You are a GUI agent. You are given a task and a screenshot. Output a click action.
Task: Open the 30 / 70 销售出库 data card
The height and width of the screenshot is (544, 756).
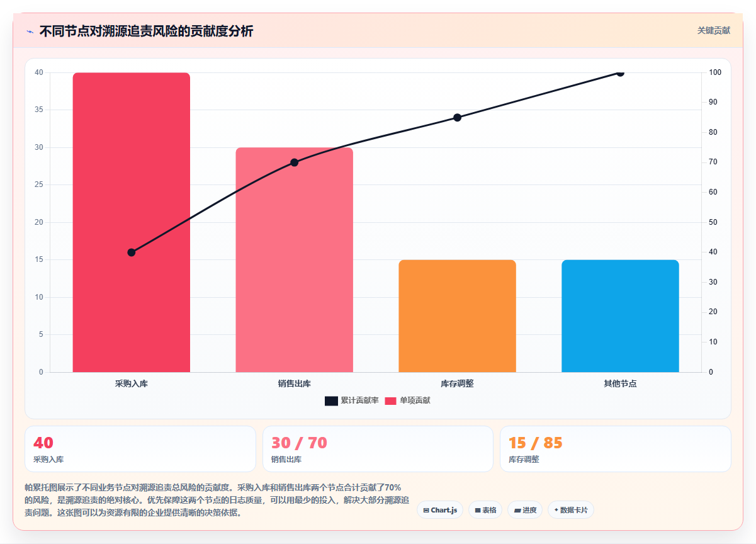tap(378, 449)
